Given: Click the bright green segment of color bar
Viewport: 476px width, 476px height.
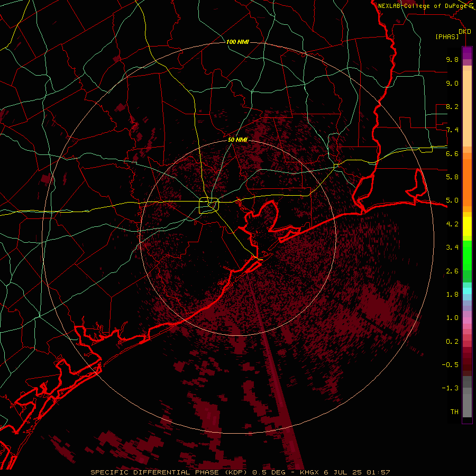Looking at the screenshot, I should pyautogui.click(x=467, y=255).
